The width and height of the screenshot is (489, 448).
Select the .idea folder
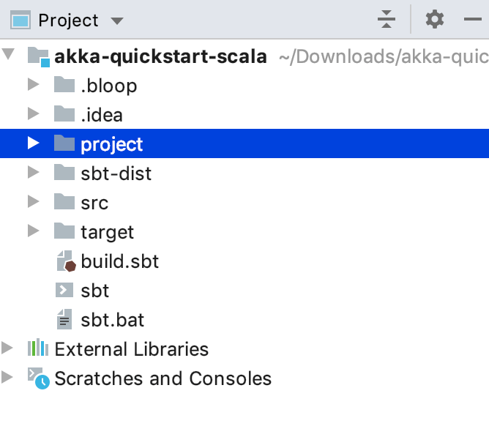pos(102,115)
